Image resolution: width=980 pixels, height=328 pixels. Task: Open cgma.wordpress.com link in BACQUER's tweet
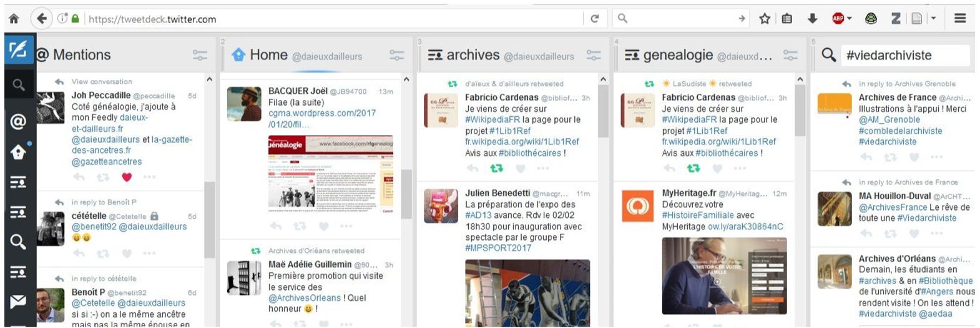[322, 119]
